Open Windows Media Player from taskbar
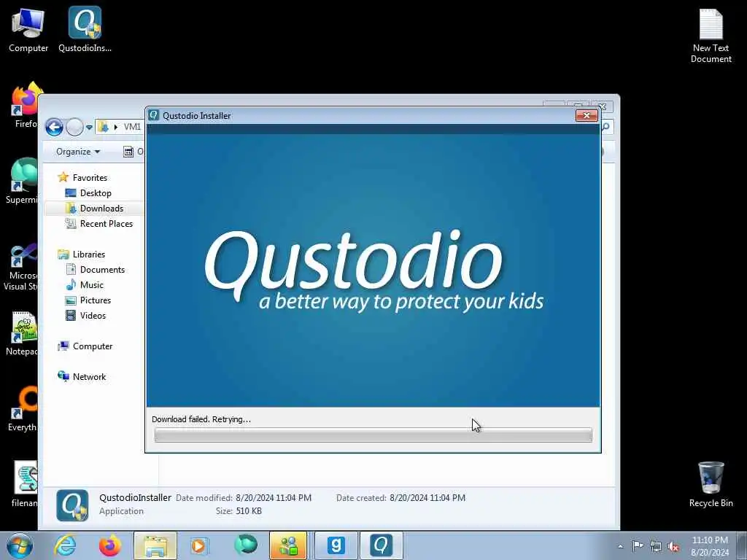Viewport: 747px width, 560px height. point(198,545)
